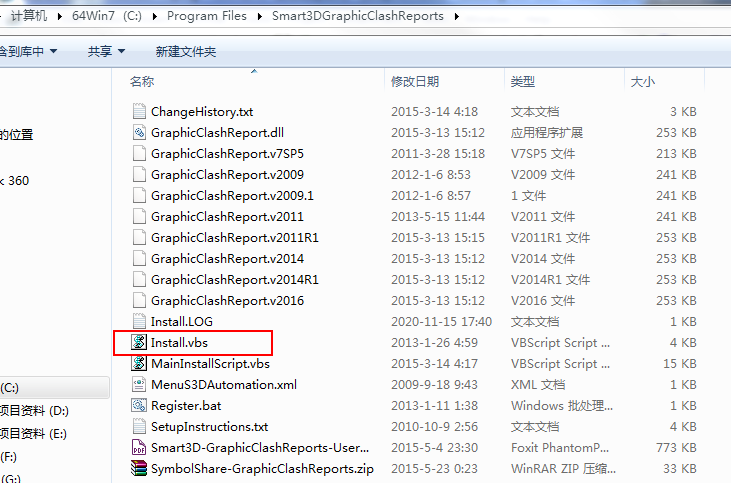Select the MainInstallScript.vbs script icon

click(138, 363)
